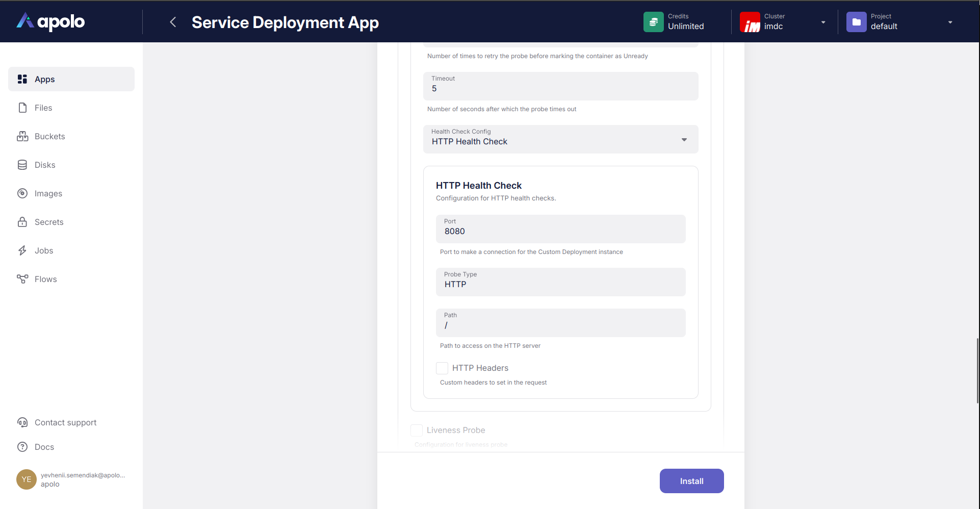Click the Files document icon in sidebar
This screenshot has height=509, width=980.
coord(22,108)
